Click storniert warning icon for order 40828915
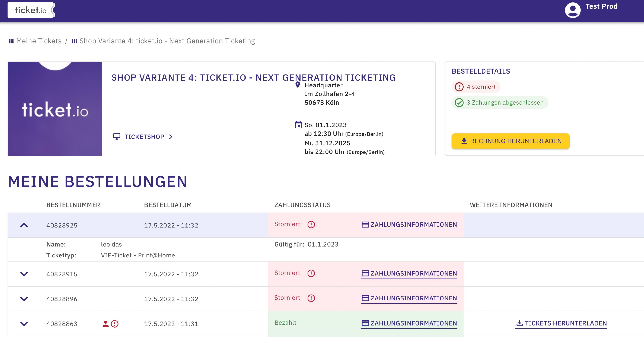Viewport: 644px width, 337px height. coord(311,273)
